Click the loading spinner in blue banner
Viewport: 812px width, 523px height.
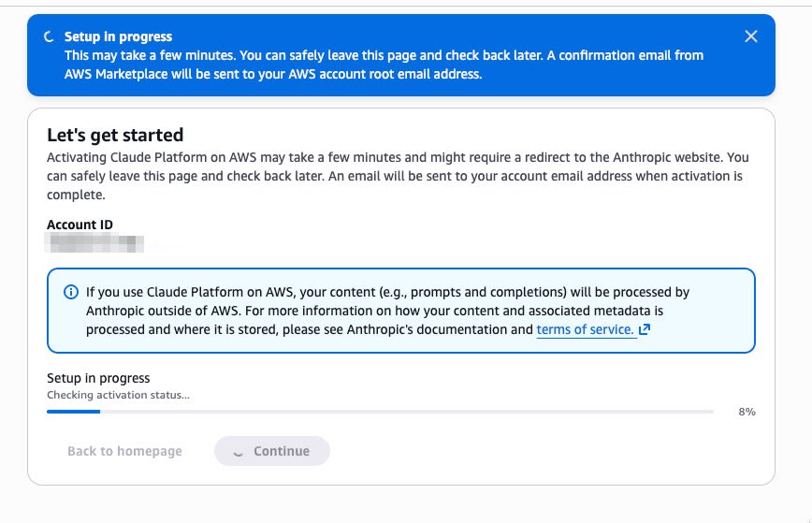click(x=49, y=36)
